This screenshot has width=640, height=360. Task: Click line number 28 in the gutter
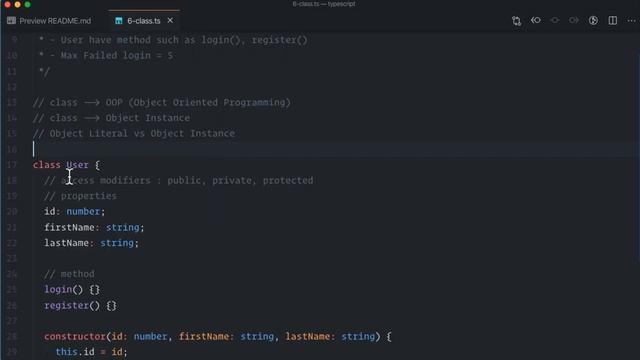[x=12, y=336]
